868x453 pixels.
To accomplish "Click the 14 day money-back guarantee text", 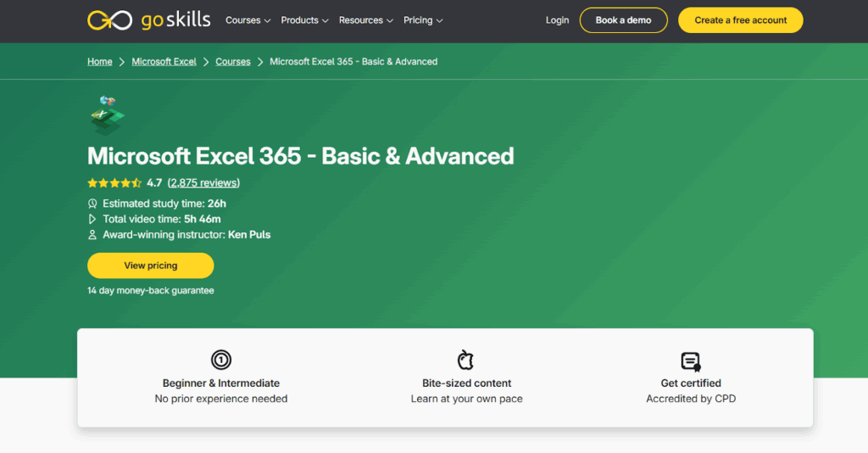I will (151, 291).
